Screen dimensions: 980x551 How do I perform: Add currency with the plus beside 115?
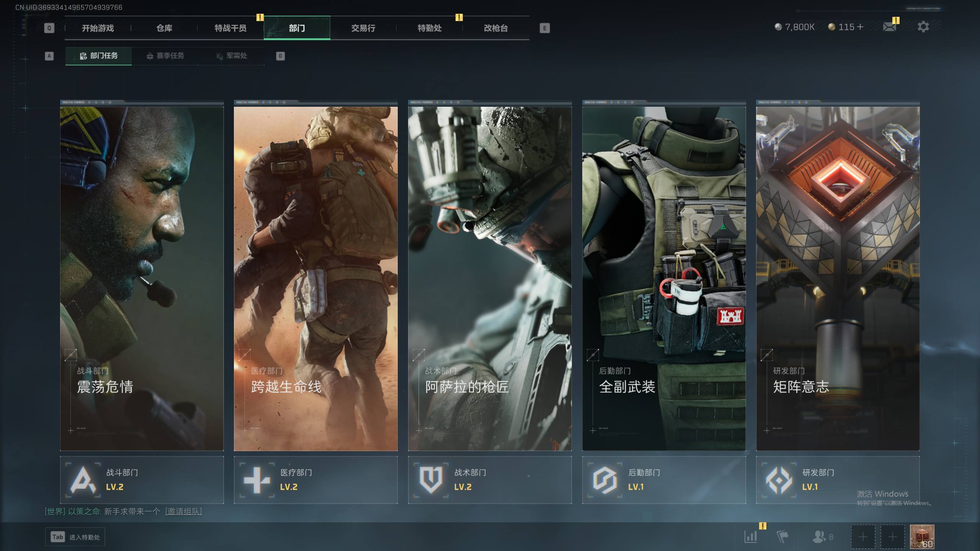(x=860, y=27)
